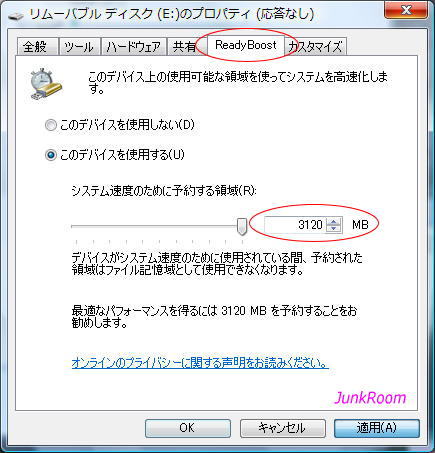This screenshot has width=435, height=453.
Task: Click the 適用(A) button
Action: [x=377, y=428]
